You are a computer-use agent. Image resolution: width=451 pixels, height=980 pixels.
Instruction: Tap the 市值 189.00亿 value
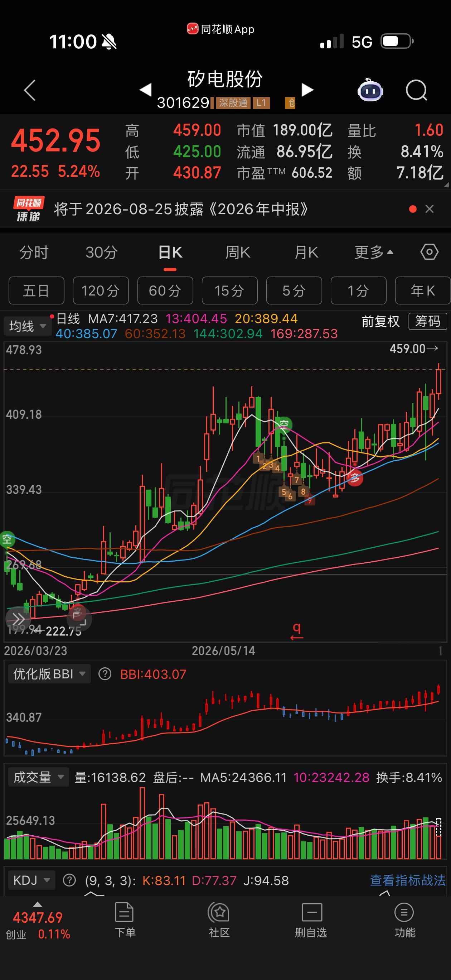[303, 130]
